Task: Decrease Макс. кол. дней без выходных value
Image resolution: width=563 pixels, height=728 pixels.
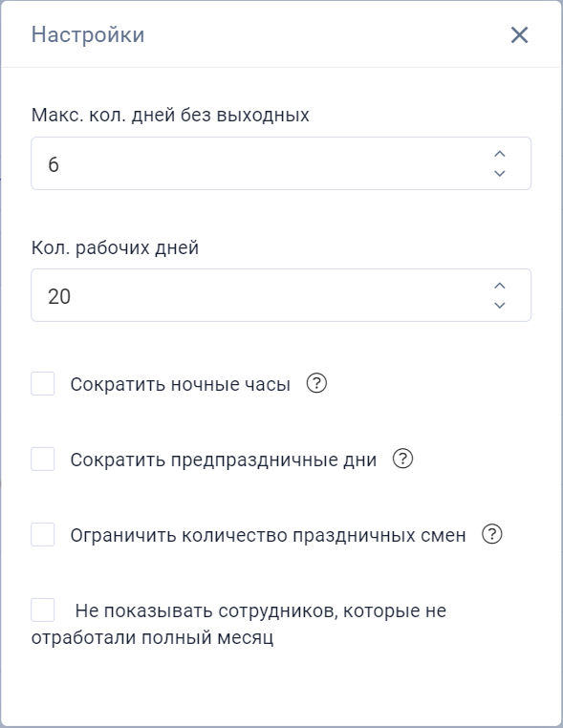Action: click(499, 173)
